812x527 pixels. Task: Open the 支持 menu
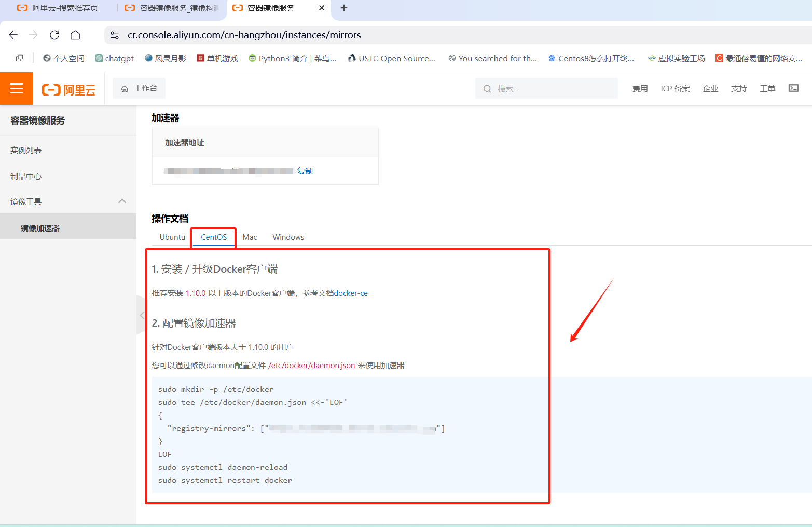[x=739, y=88]
